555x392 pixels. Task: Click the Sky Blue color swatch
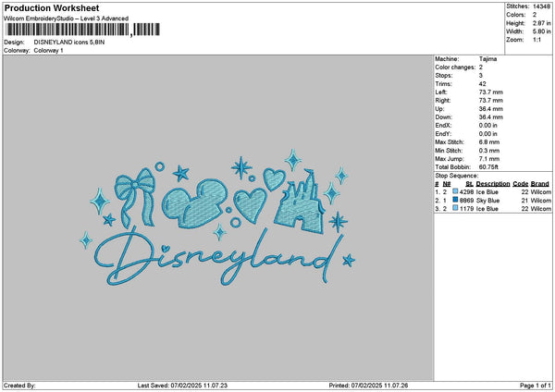click(x=455, y=200)
